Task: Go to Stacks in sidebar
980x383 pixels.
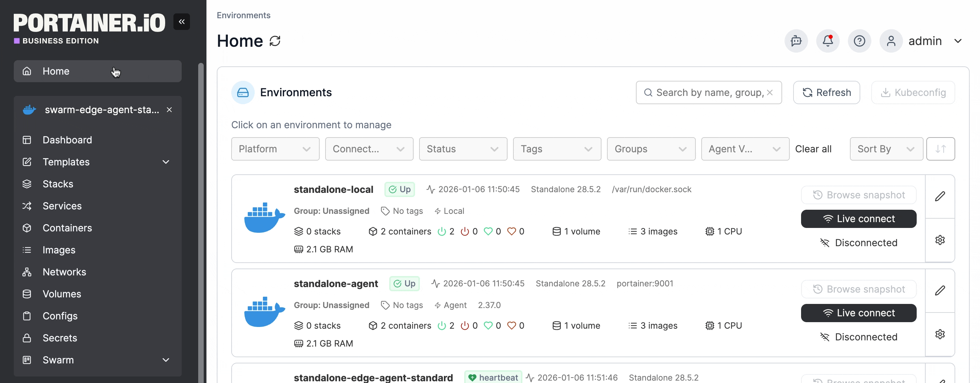Action: (58, 184)
